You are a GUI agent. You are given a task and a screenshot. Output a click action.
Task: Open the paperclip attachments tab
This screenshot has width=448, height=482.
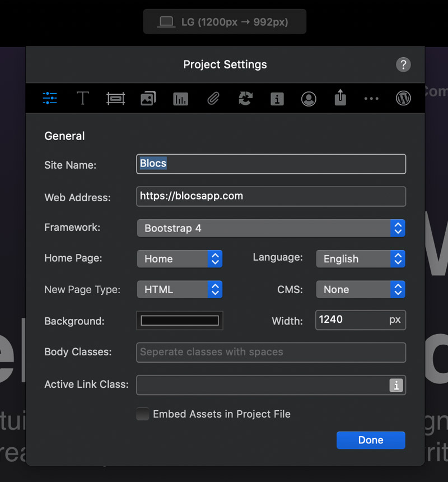(213, 99)
